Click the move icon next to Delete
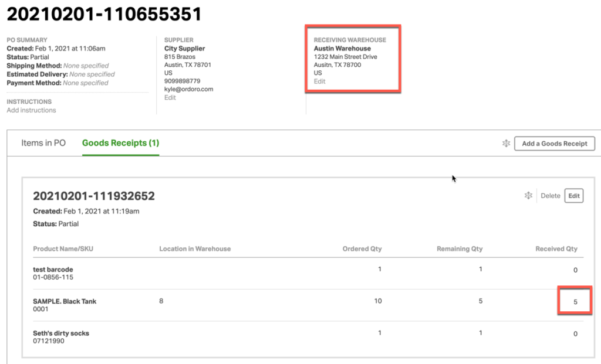Image resolution: width=601 pixels, height=364 pixels. [x=529, y=195]
